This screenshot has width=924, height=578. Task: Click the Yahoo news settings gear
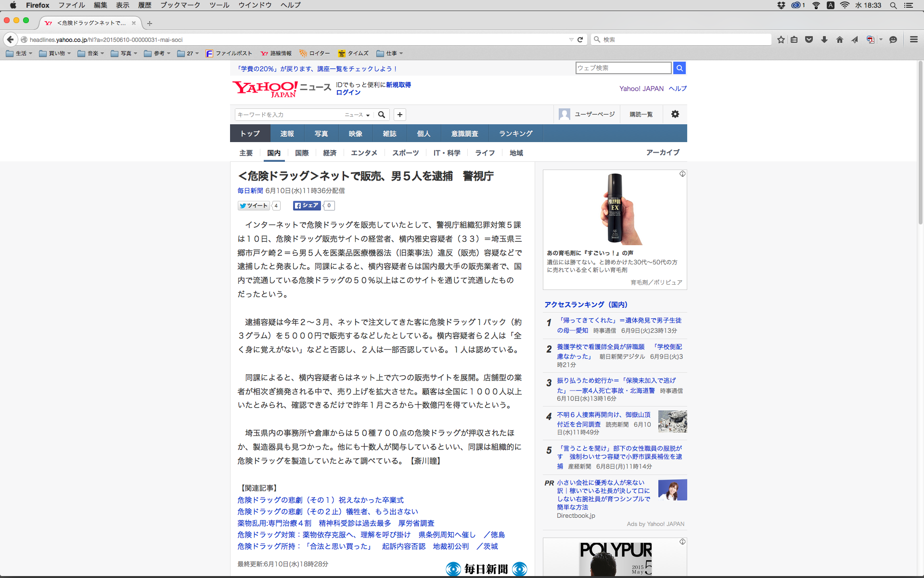coord(675,114)
